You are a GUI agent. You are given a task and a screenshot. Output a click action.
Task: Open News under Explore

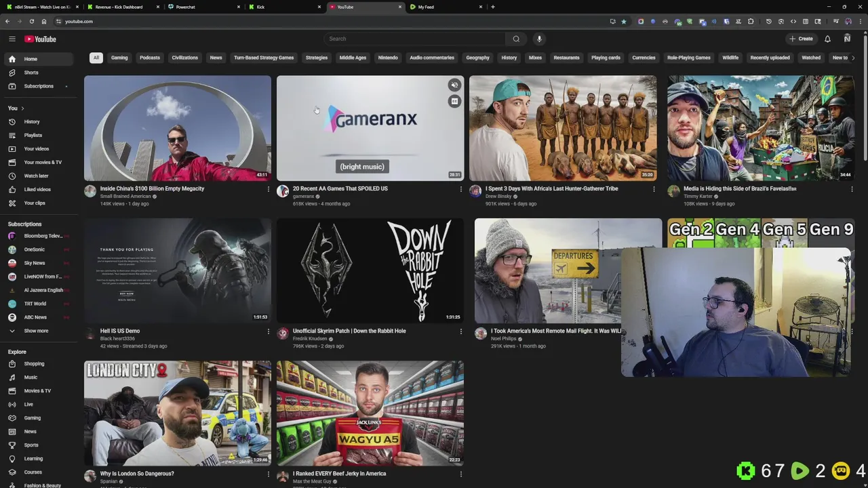click(38, 431)
